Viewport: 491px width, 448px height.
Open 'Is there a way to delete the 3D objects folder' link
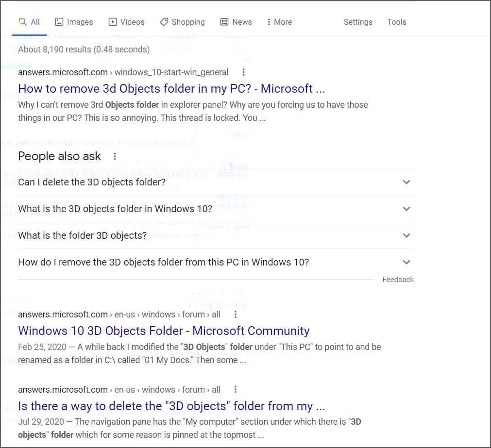coord(171,406)
